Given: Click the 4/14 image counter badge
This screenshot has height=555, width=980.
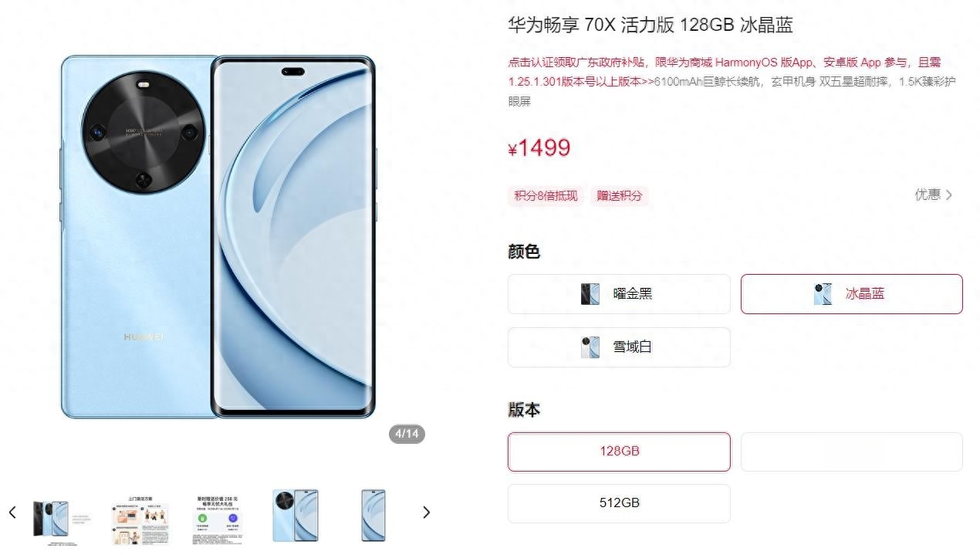Looking at the screenshot, I should [x=407, y=434].
